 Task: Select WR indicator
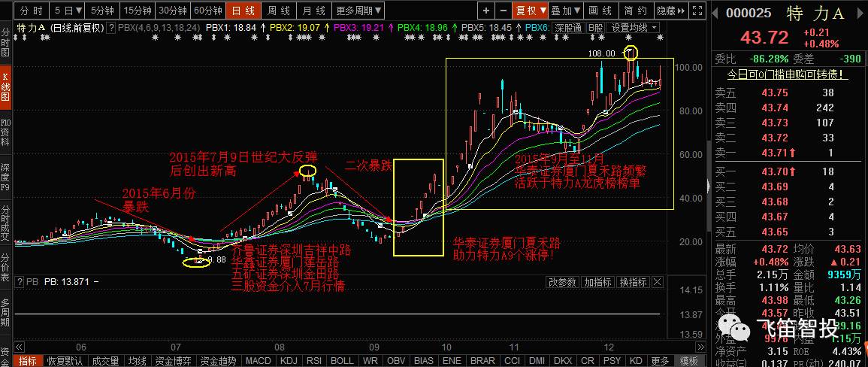click(x=370, y=361)
